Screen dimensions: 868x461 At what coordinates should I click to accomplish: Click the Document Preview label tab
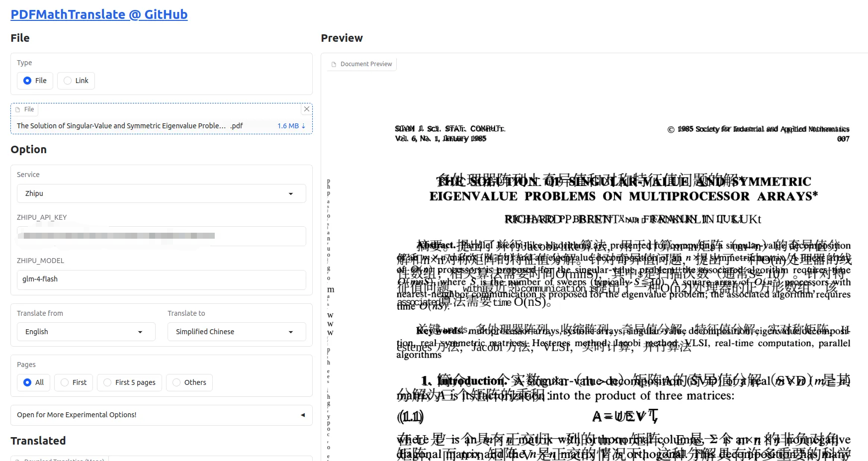(361, 64)
